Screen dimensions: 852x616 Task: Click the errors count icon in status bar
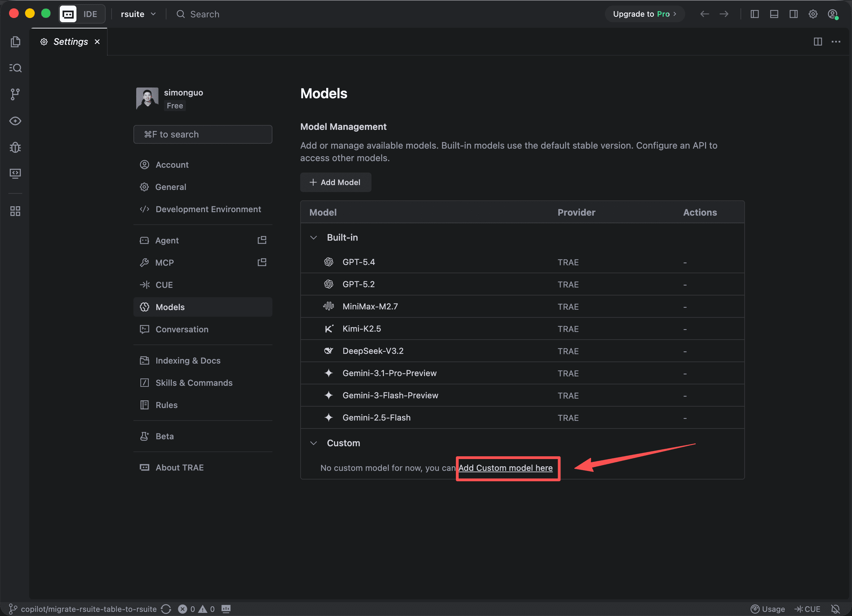(x=182, y=609)
